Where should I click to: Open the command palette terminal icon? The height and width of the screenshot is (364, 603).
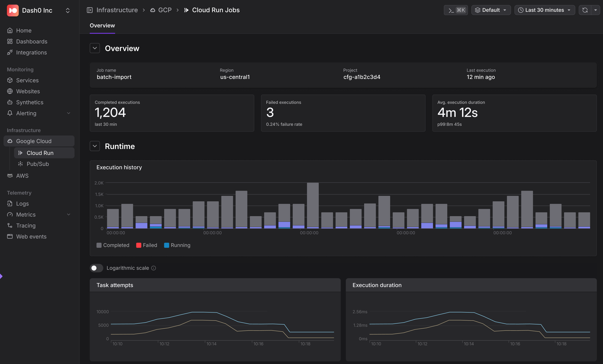point(451,10)
